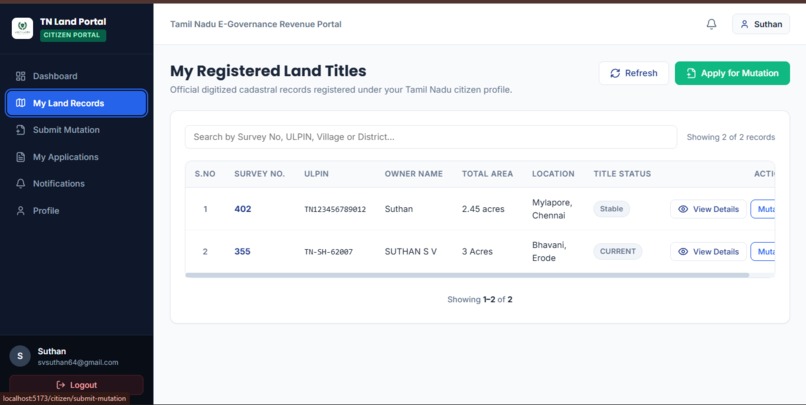The height and width of the screenshot is (405, 806).
Task: Click the Mylapore, Chennai location cell
Action: [552, 209]
